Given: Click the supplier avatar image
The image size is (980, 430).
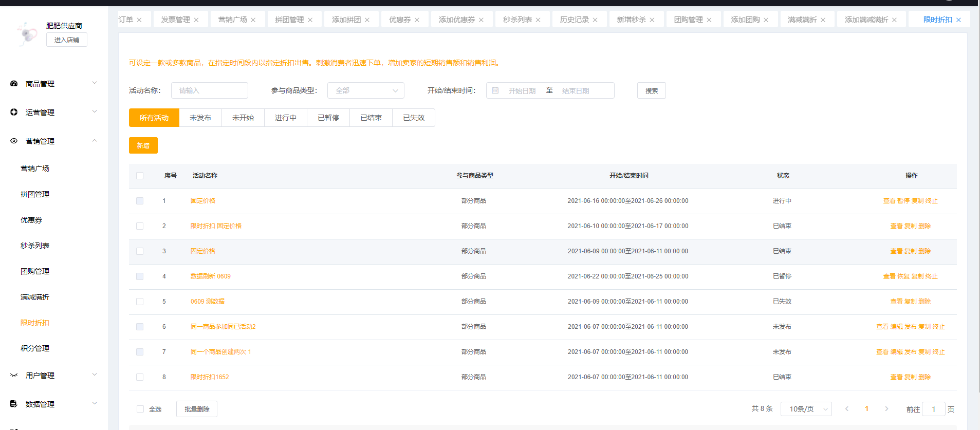Looking at the screenshot, I should coord(27,34).
